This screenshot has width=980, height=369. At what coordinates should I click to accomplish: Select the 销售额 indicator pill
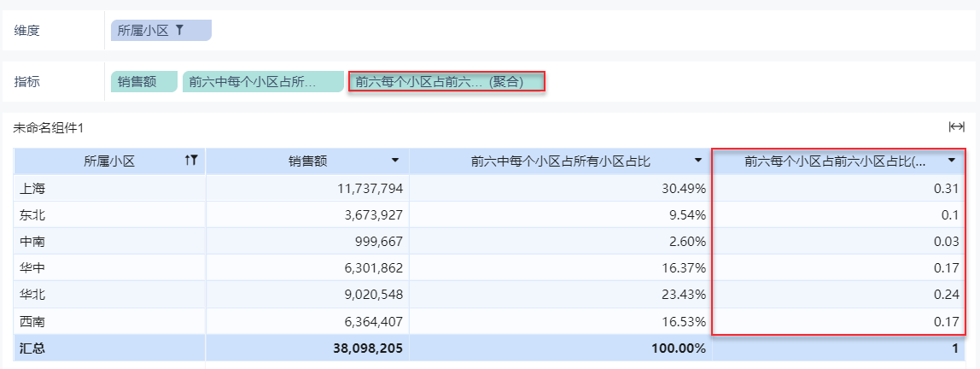pos(144,82)
